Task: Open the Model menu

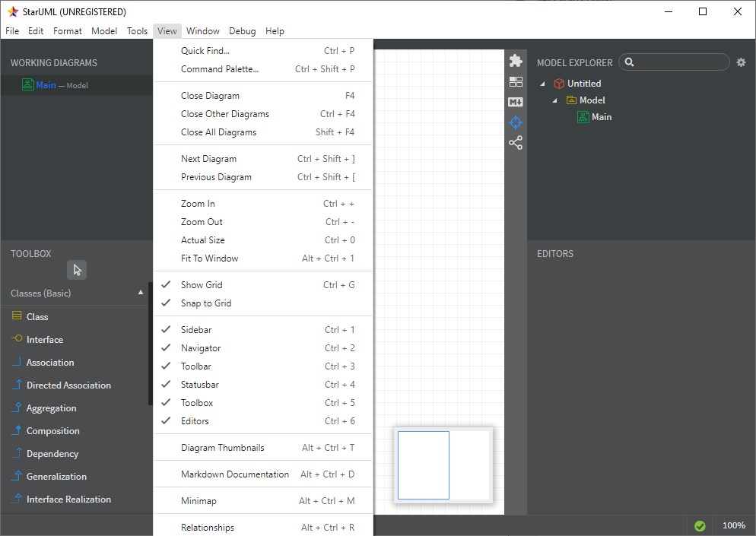Action: click(x=104, y=31)
